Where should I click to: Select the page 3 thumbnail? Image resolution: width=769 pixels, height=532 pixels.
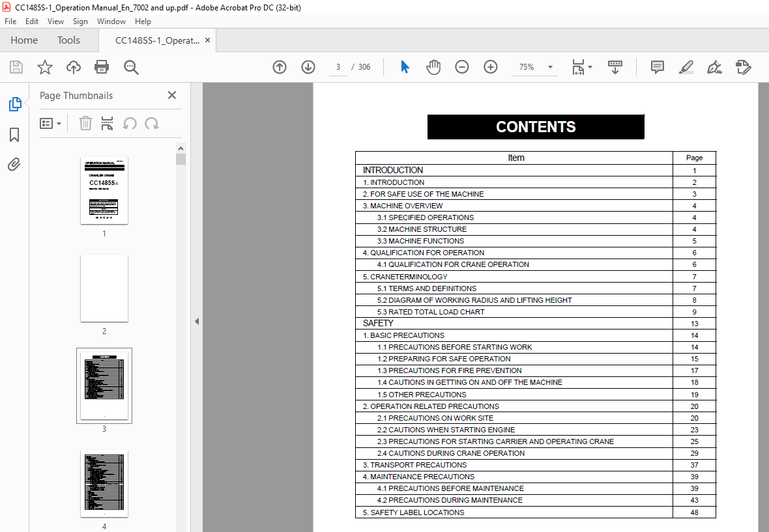click(104, 385)
